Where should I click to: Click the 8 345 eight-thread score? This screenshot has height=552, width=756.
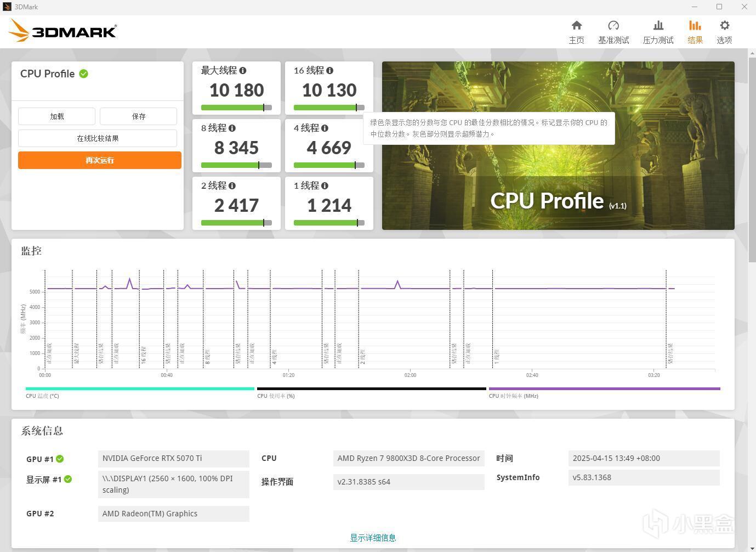coord(236,148)
